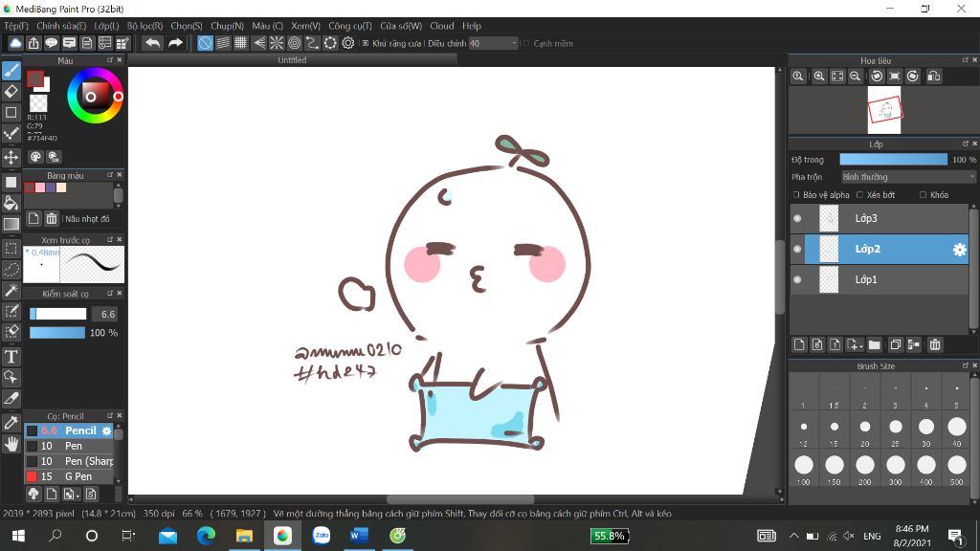Click the Navigator preview thumbnail

point(884,110)
